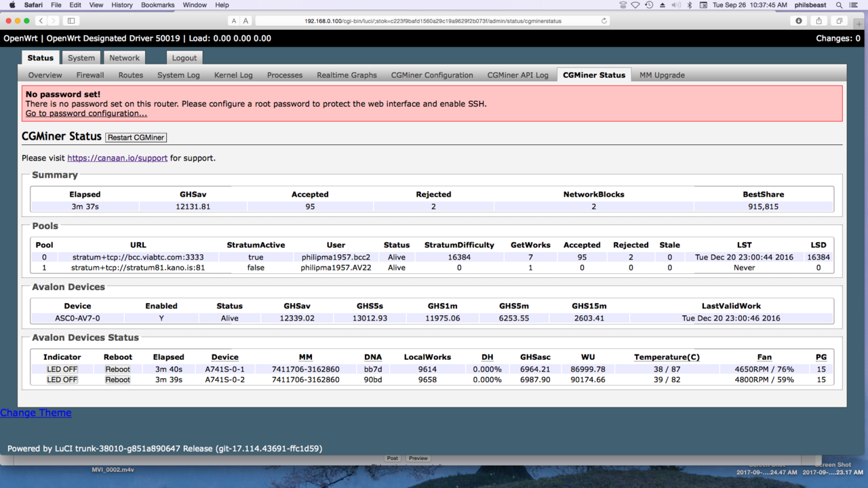Click the Change Theme link
The width and height of the screenshot is (868, 488).
pyautogui.click(x=35, y=413)
